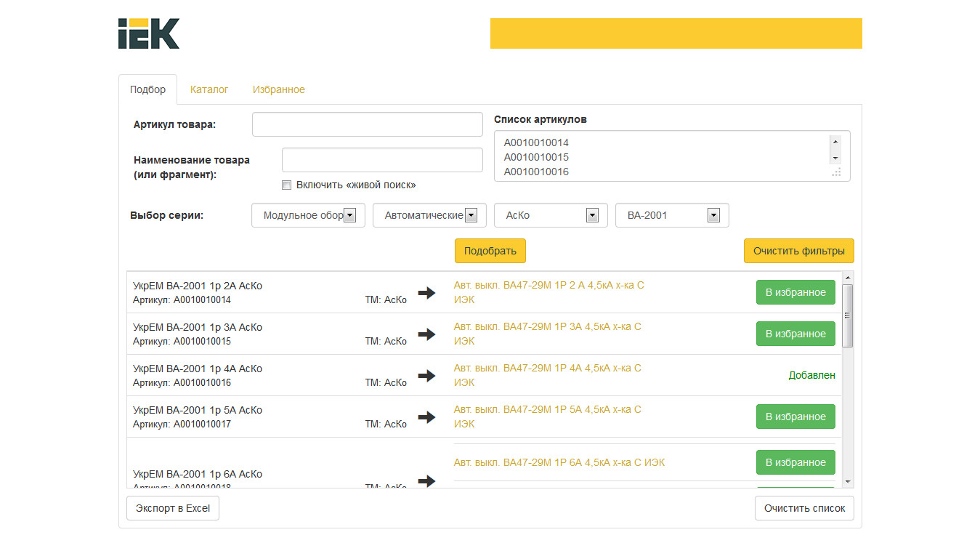
Task: Switch to the Каталог tab
Action: click(x=209, y=89)
